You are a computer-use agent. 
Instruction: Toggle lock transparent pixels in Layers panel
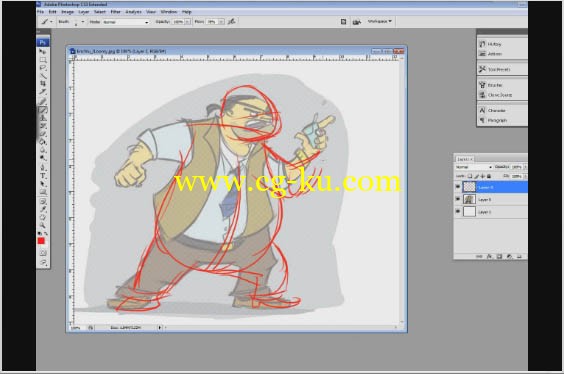tap(470, 176)
